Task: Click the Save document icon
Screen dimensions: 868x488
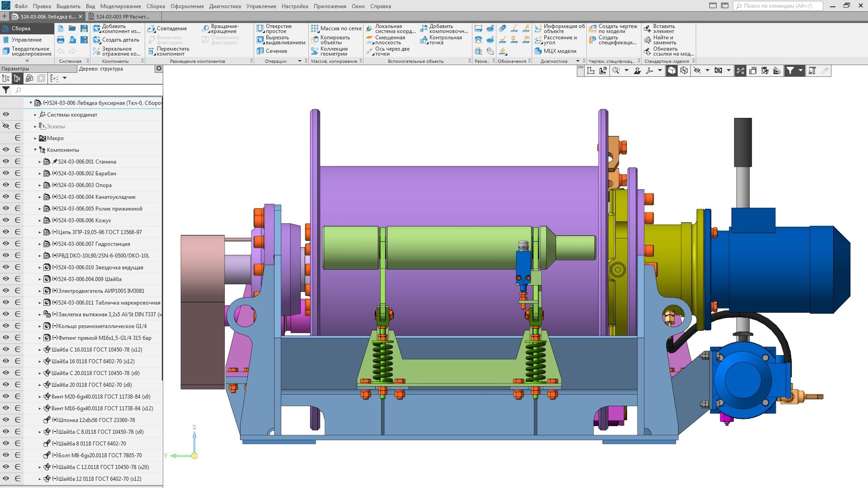Action: click(84, 28)
